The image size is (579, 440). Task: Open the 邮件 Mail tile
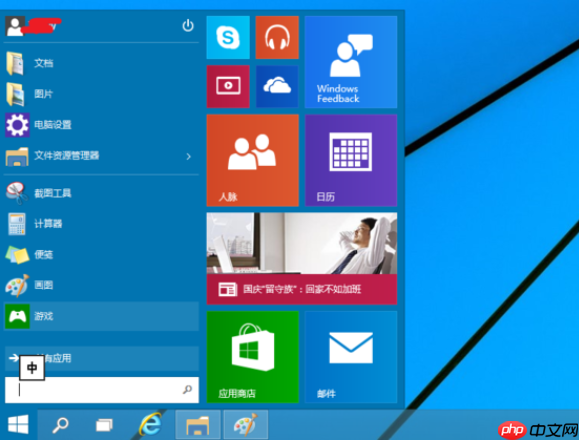(x=351, y=357)
